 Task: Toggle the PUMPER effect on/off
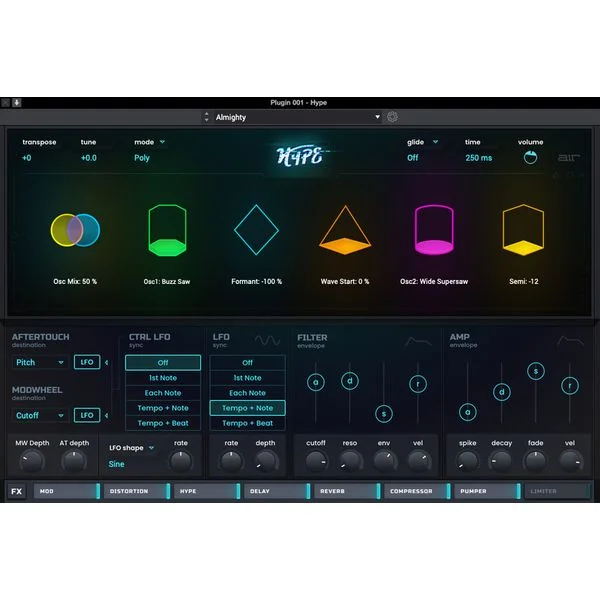pos(518,491)
